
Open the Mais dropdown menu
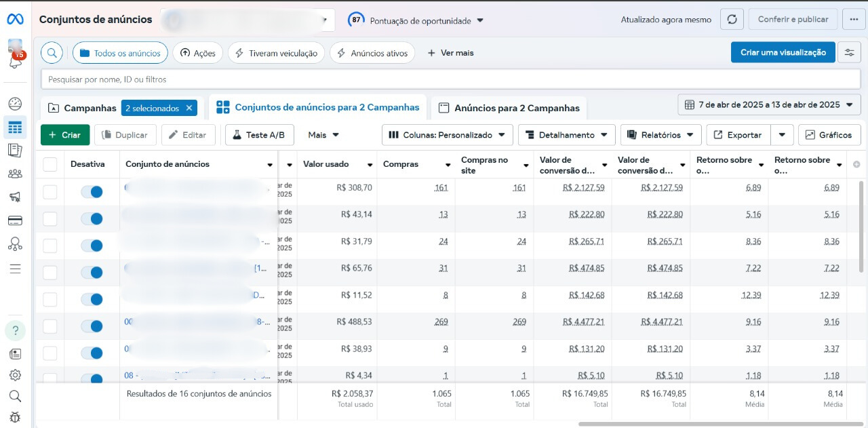click(x=323, y=135)
